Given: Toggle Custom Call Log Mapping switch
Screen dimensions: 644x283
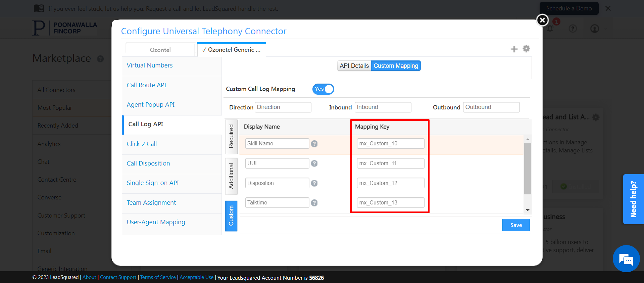Looking at the screenshot, I should pos(323,89).
